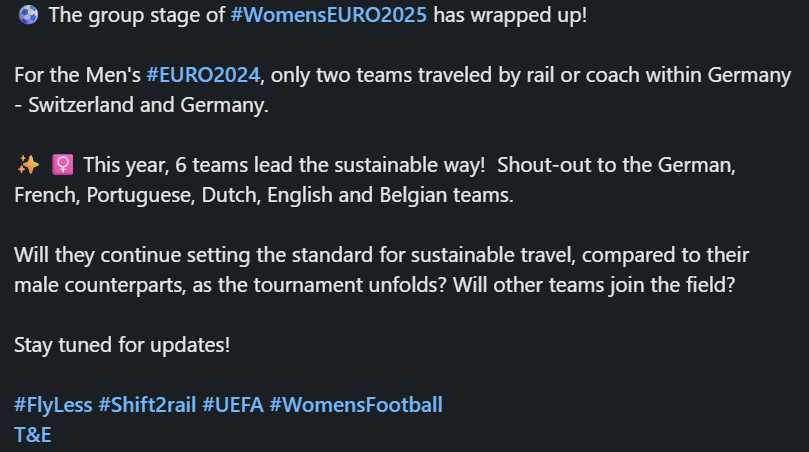Click the female sign emoji
Viewport: 809px width, 452px height.
(63, 165)
